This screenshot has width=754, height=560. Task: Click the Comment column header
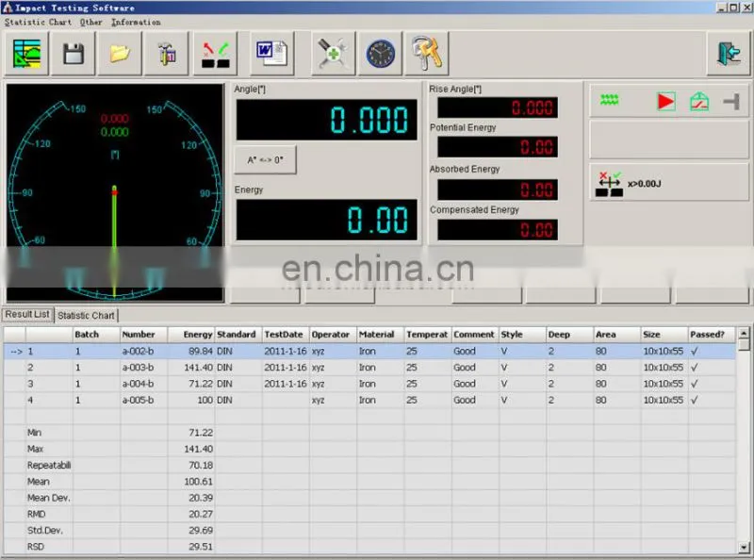[475, 335]
